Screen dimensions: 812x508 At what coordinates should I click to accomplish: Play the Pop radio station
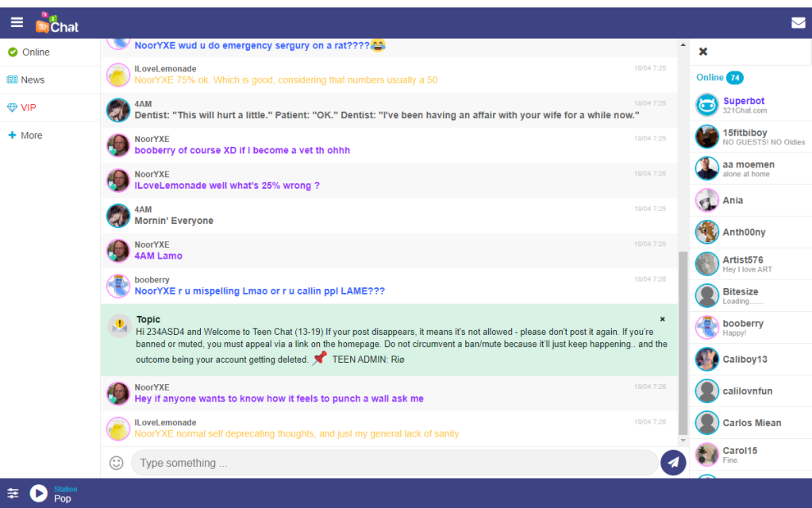(x=38, y=494)
